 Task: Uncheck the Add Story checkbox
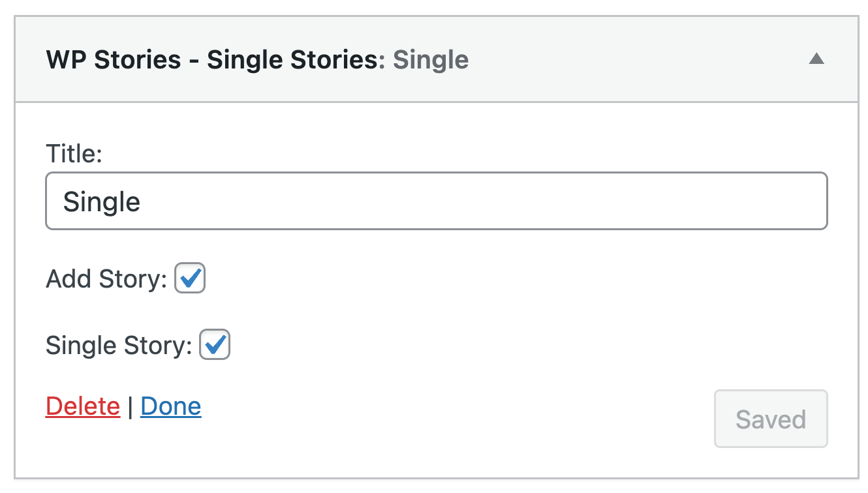(x=190, y=278)
